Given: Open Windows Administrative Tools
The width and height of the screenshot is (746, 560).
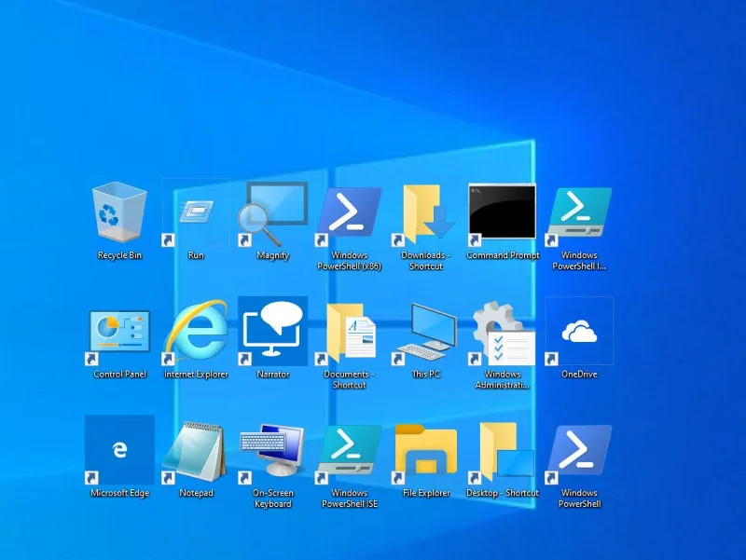Looking at the screenshot, I should 502,331.
